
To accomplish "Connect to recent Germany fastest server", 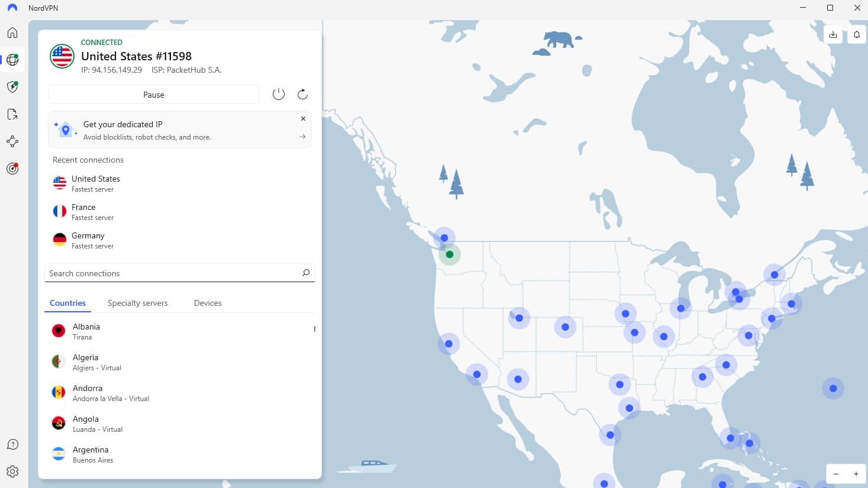I will tap(179, 240).
